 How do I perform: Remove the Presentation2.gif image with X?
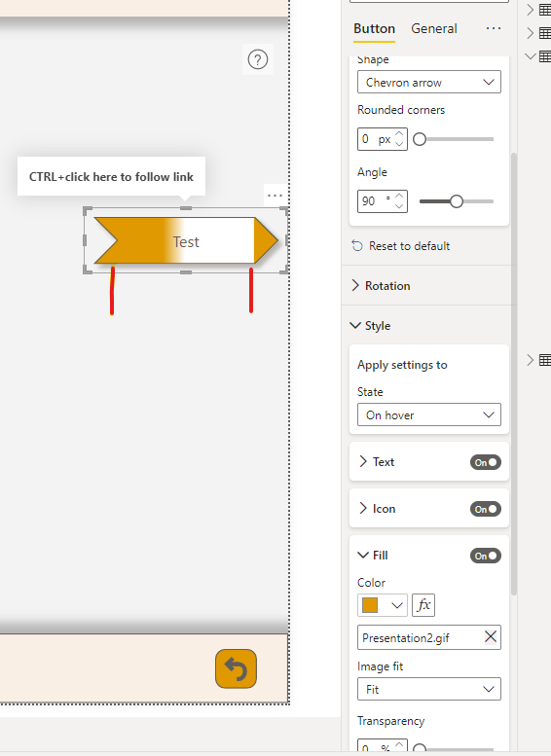[x=491, y=637]
